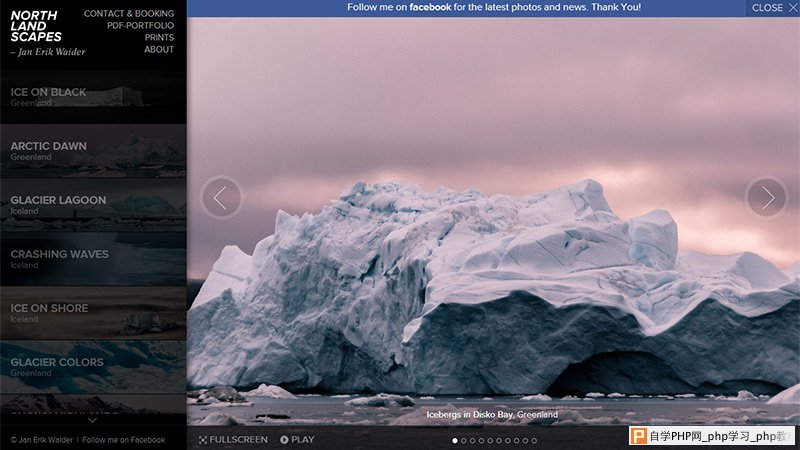Open the Contact & Booking page
The image size is (800, 450).
129,14
